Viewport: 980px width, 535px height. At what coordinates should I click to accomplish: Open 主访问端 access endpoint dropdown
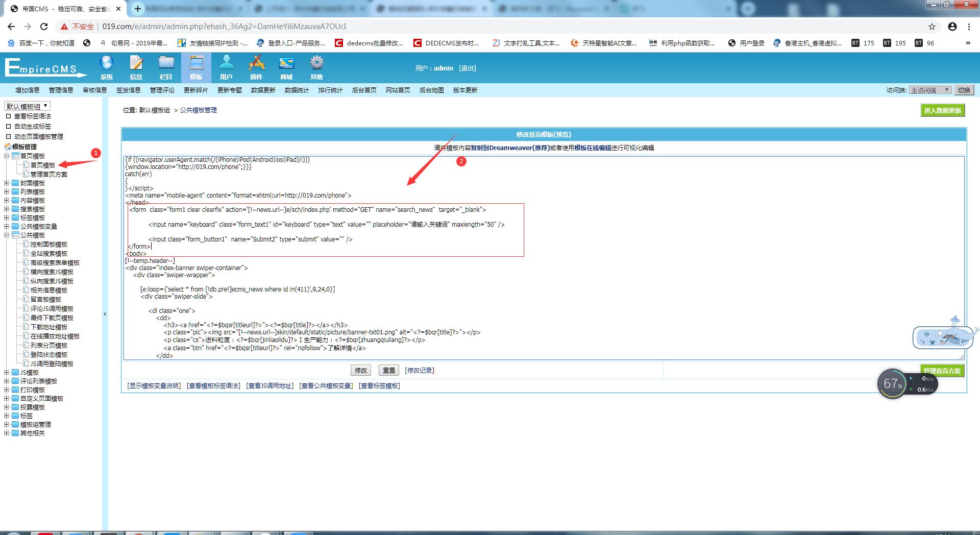click(x=930, y=90)
